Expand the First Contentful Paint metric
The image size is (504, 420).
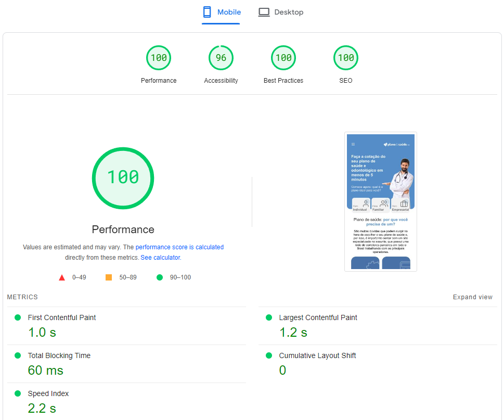click(x=62, y=317)
